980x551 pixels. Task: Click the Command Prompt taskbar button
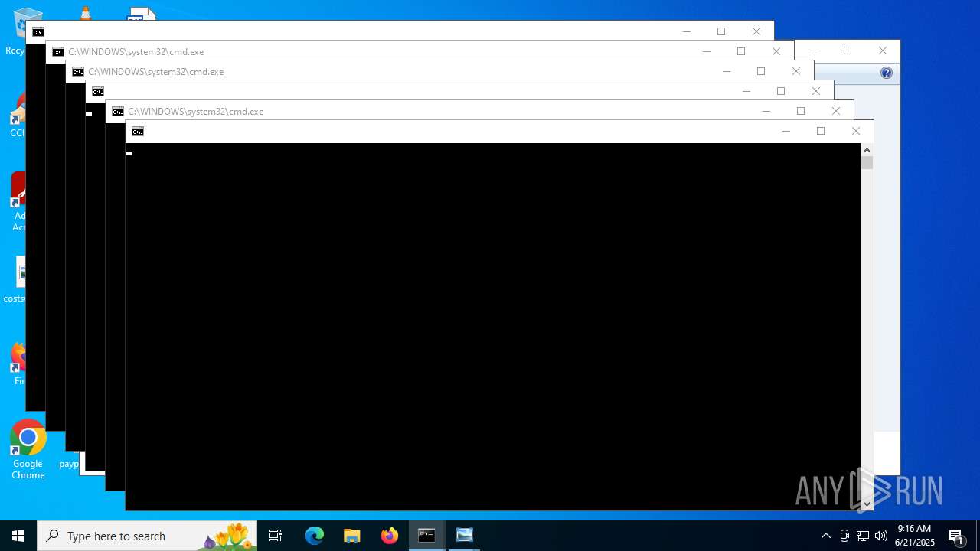pos(426,536)
